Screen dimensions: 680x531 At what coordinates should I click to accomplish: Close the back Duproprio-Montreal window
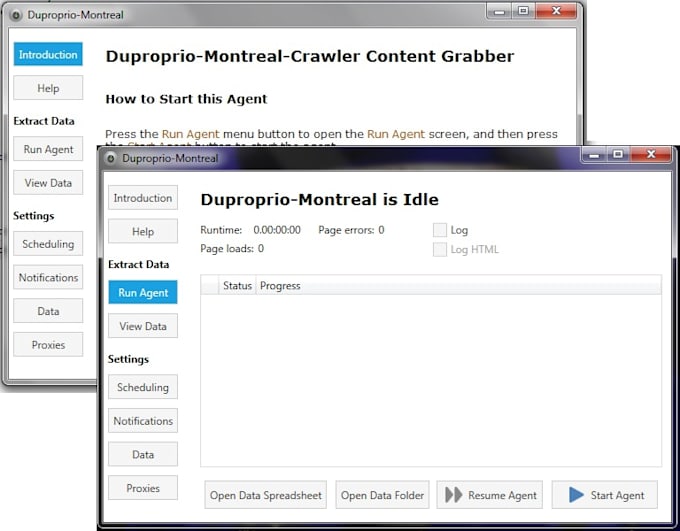tap(556, 10)
